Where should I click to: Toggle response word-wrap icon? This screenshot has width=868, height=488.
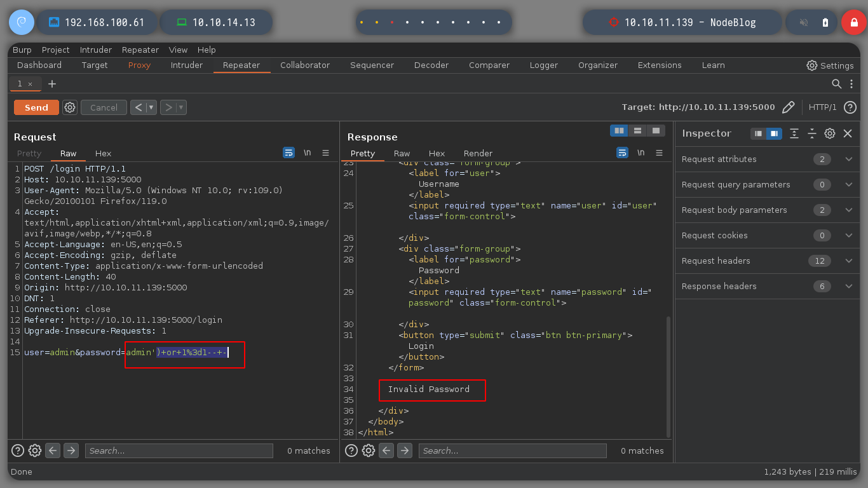click(622, 152)
